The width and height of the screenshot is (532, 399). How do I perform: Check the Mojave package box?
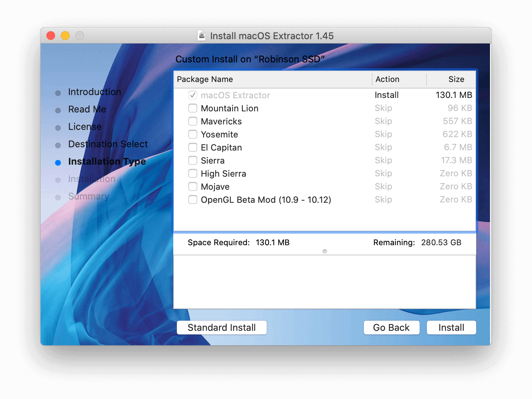click(x=193, y=187)
